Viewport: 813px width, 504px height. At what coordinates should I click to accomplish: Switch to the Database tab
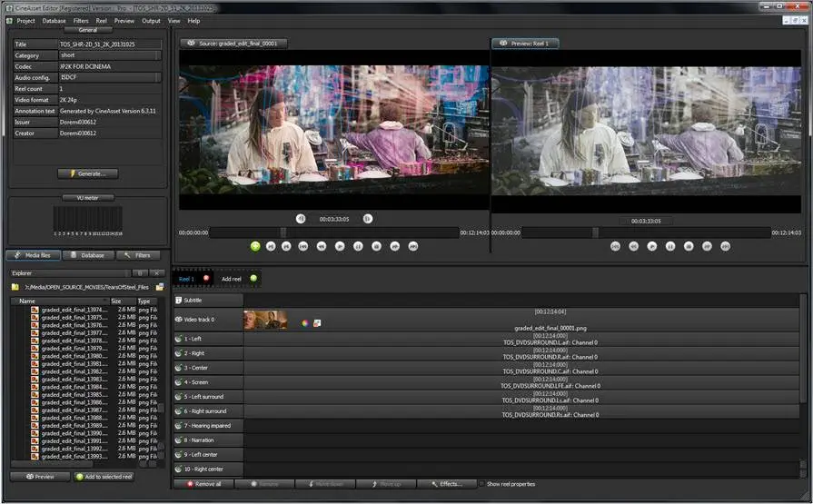pos(88,255)
